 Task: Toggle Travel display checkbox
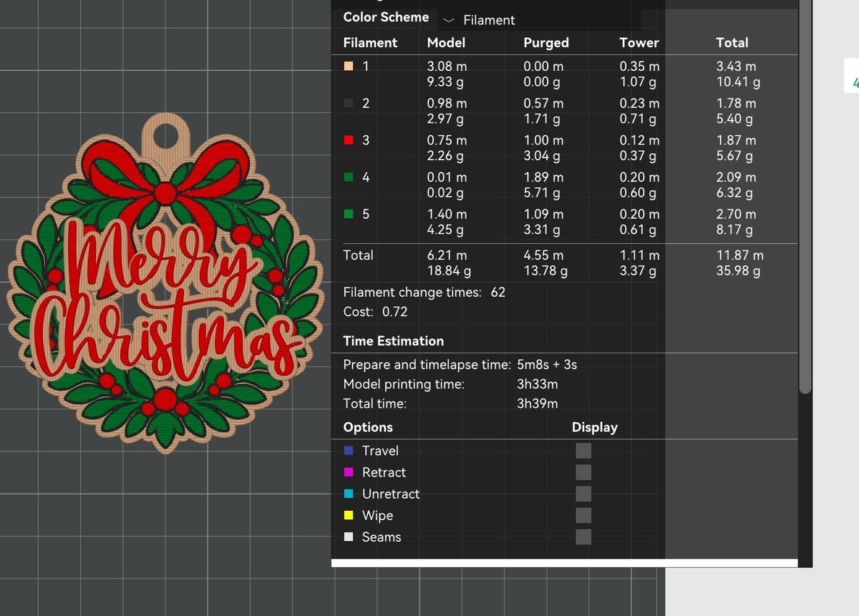click(583, 451)
